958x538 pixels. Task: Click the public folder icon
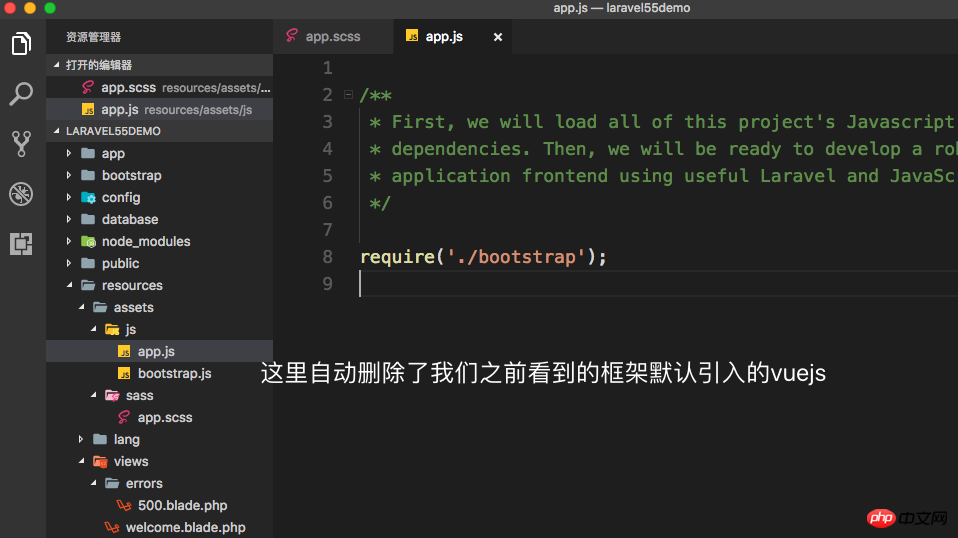[88, 263]
